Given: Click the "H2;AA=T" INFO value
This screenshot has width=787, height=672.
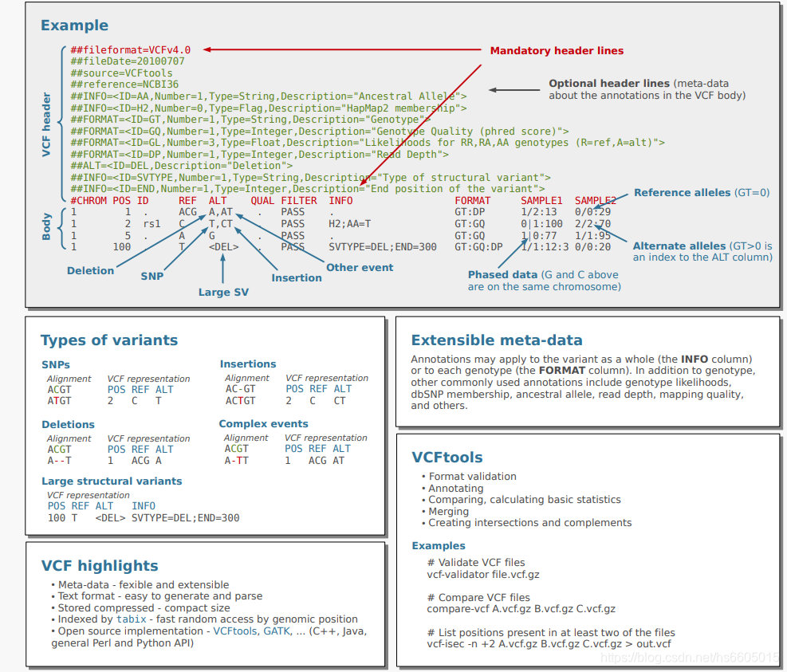Looking at the screenshot, I should pos(349,224).
